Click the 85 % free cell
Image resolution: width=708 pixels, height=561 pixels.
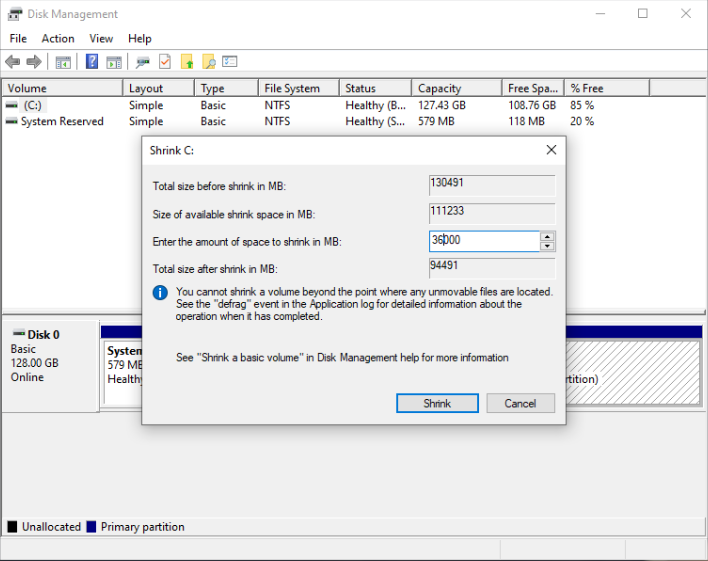[582, 105]
